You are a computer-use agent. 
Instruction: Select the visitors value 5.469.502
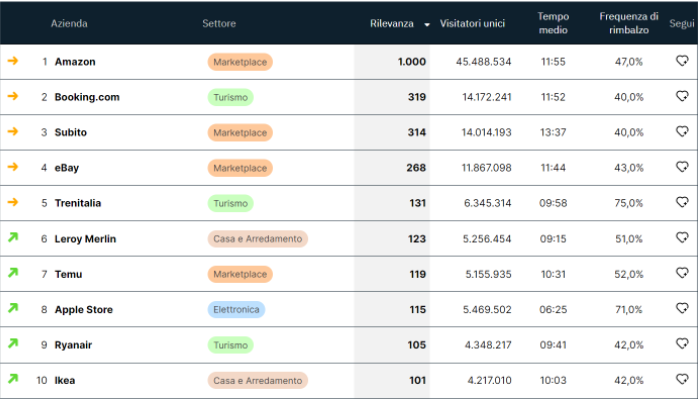click(487, 309)
